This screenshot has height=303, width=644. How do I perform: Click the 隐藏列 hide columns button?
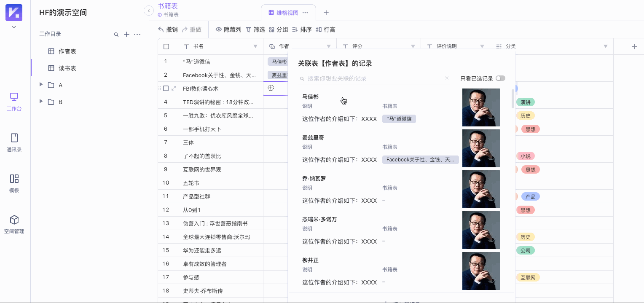[228, 29]
